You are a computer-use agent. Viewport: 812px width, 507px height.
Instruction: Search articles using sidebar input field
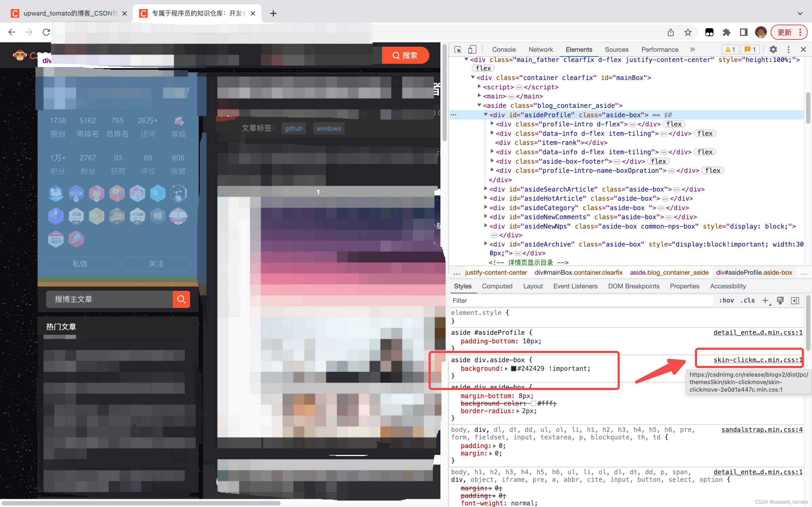(x=109, y=299)
